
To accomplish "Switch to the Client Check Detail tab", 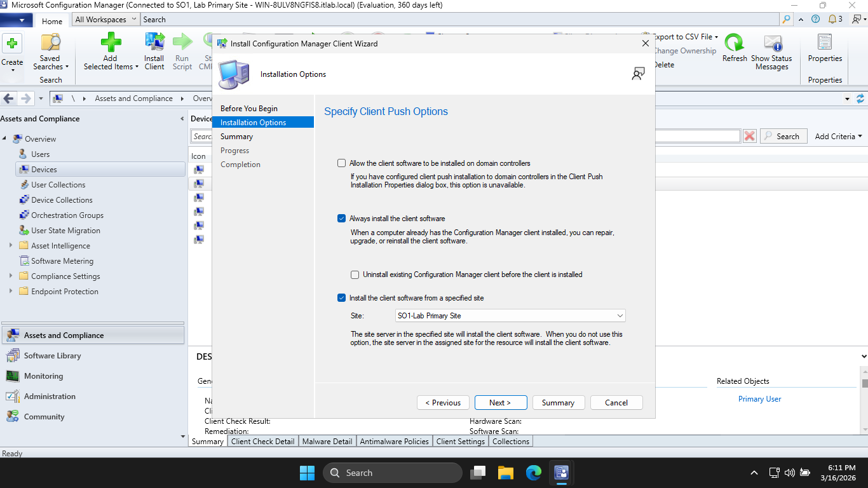I will tap(262, 442).
